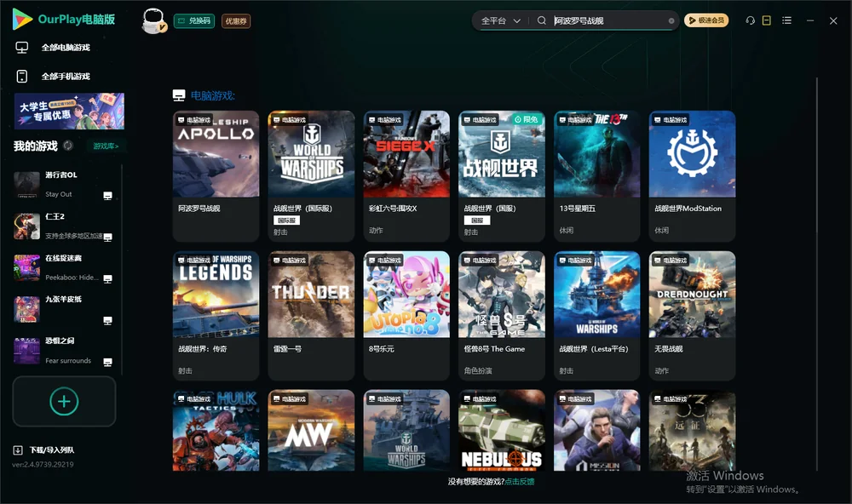
Task: Open the 大学生专属优惠 banner
Action: point(69,111)
